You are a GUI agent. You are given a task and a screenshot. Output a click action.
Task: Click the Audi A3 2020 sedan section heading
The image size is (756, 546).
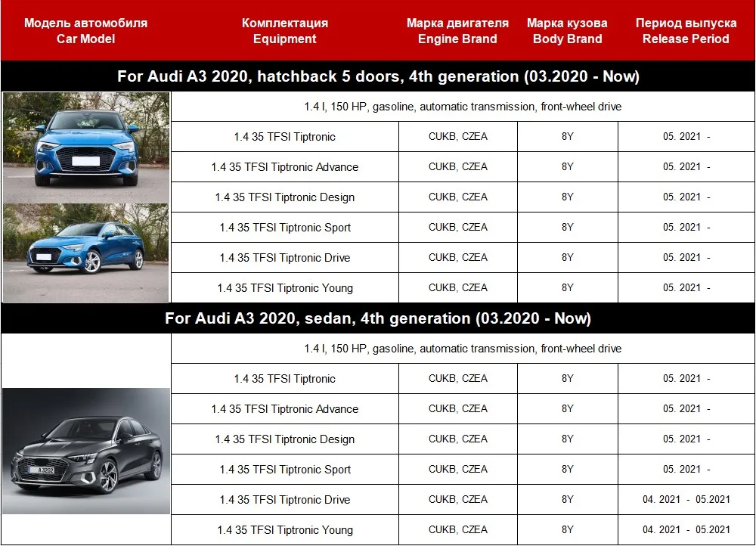[x=378, y=318]
